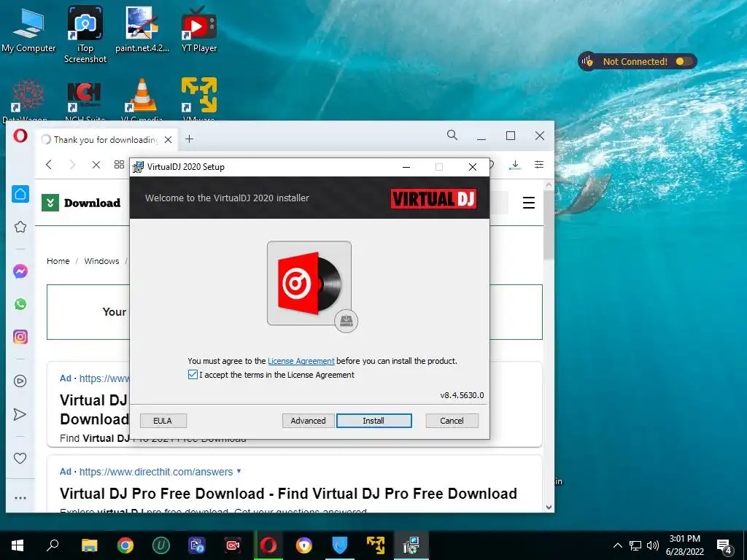Go forward in Opera browser
The height and width of the screenshot is (560, 747).
pos(72,164)
